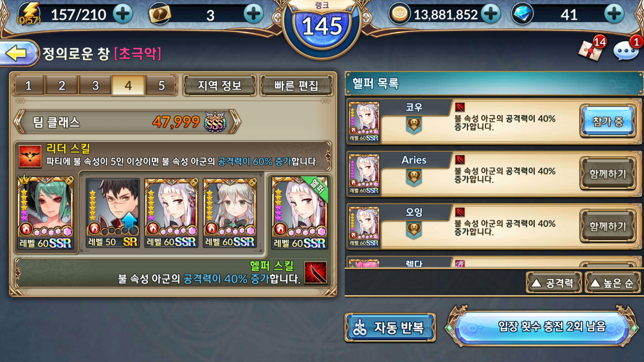Open 지역 정보 area info
Image resolution: width=644 pixels, height=362 pixels.
click(220, 85)
